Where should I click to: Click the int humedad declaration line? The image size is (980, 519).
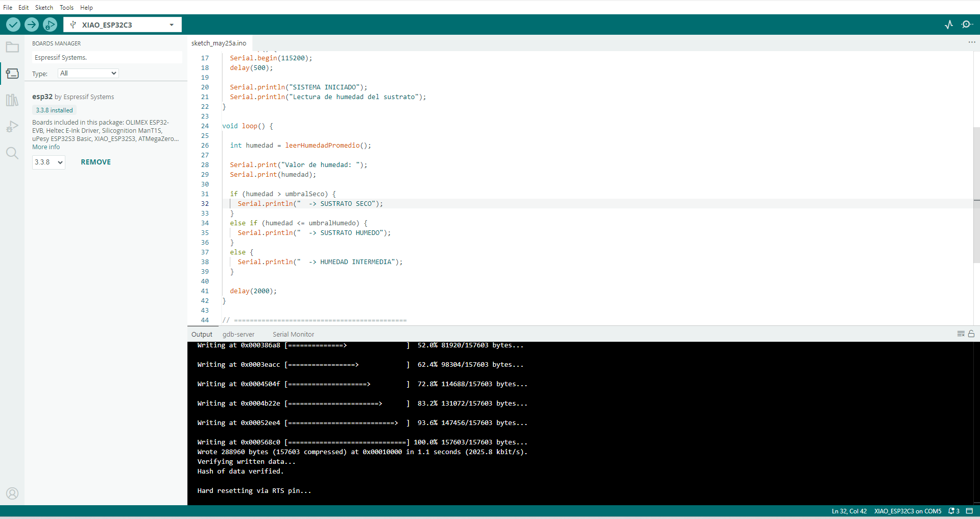pyautogui.click(x=300, y=145)
